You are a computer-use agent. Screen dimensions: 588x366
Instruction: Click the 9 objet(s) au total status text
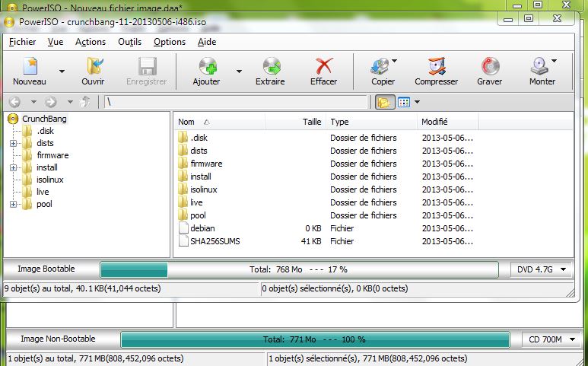pos(82,288)
